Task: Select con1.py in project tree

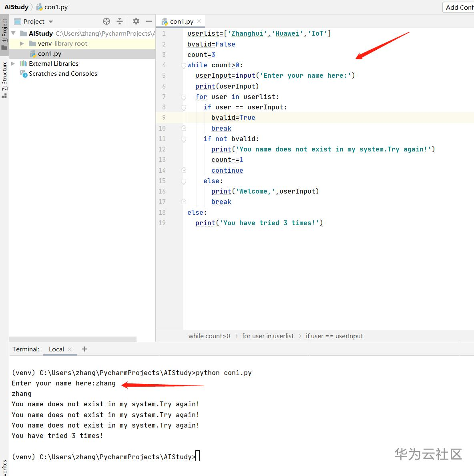Action: pyautogui.click(x=82, y=54)
